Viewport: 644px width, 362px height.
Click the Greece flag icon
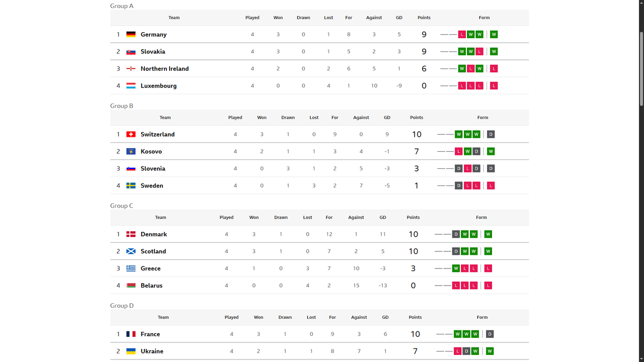pos(131,268)
